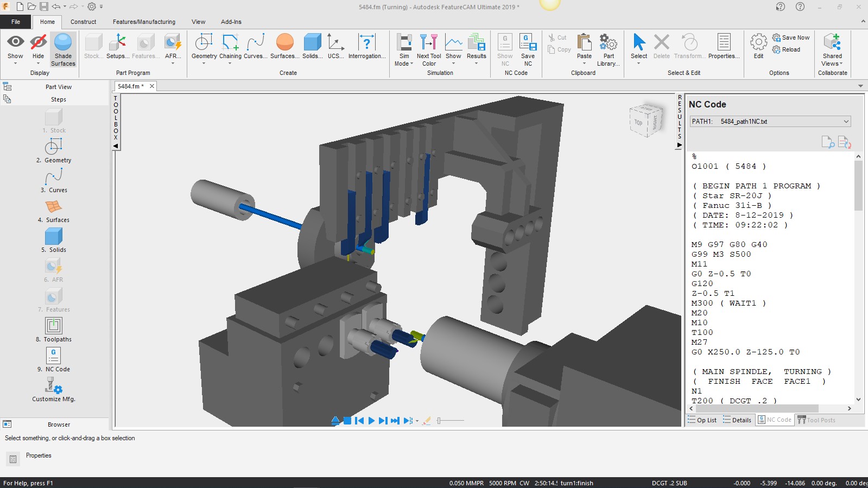Screen dimensions: 868x488
Task: Switch to the Construct tab
Action: click(83, 22)
